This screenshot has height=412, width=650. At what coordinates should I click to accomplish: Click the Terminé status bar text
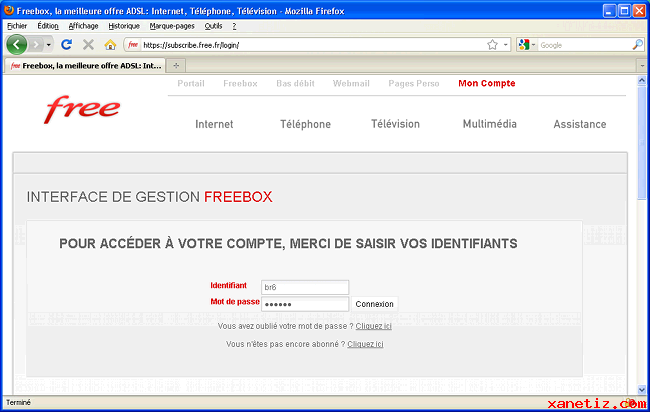coord(18,402)
